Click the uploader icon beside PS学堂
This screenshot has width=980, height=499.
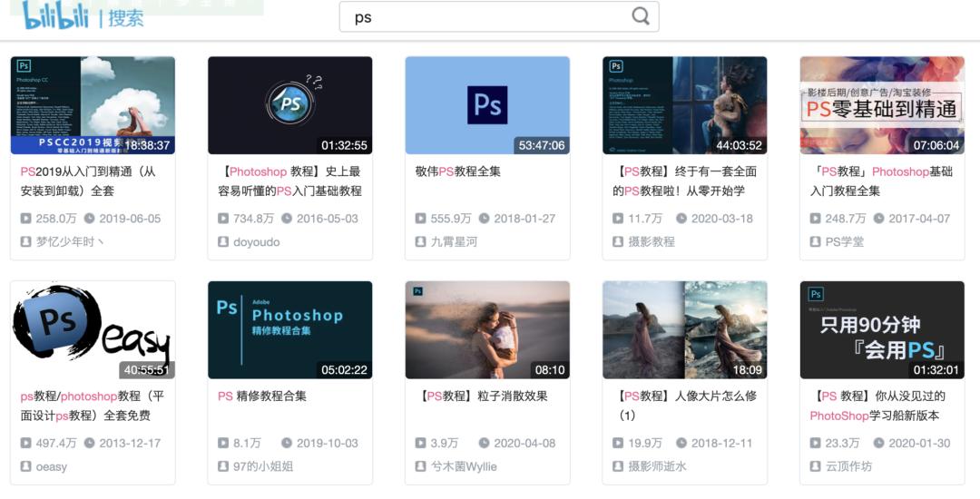tap(816, 242)
